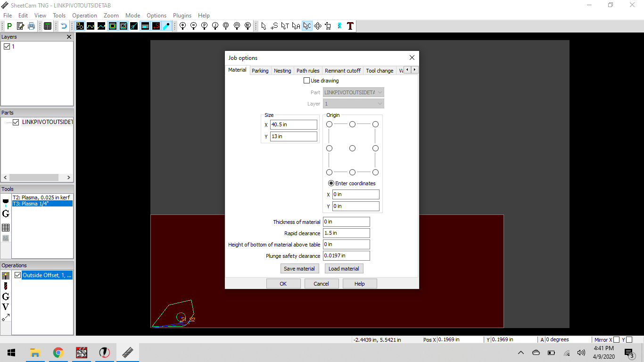
Task: Enable the Use drawing checkbox
Action: tap(307, 81)
